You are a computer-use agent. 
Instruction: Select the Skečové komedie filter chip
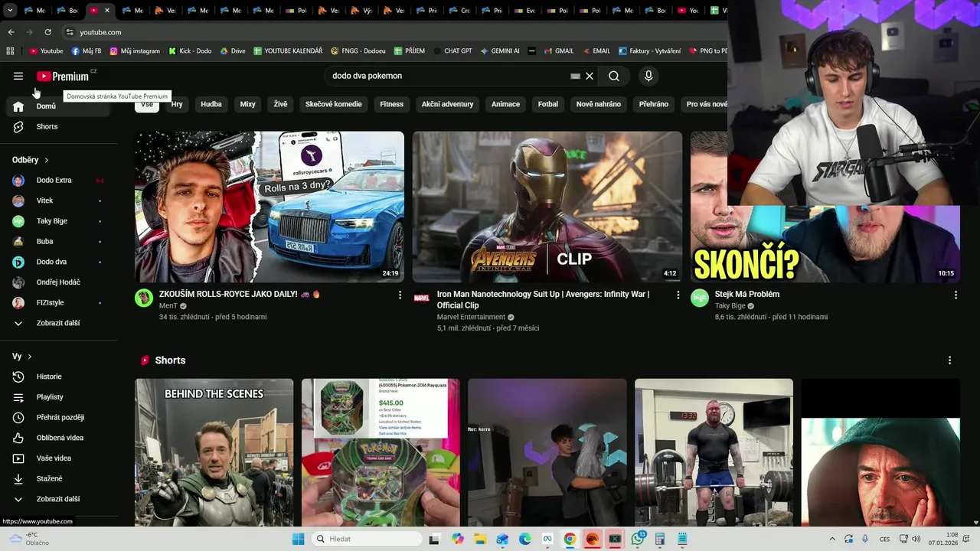[x=333, y=104]
